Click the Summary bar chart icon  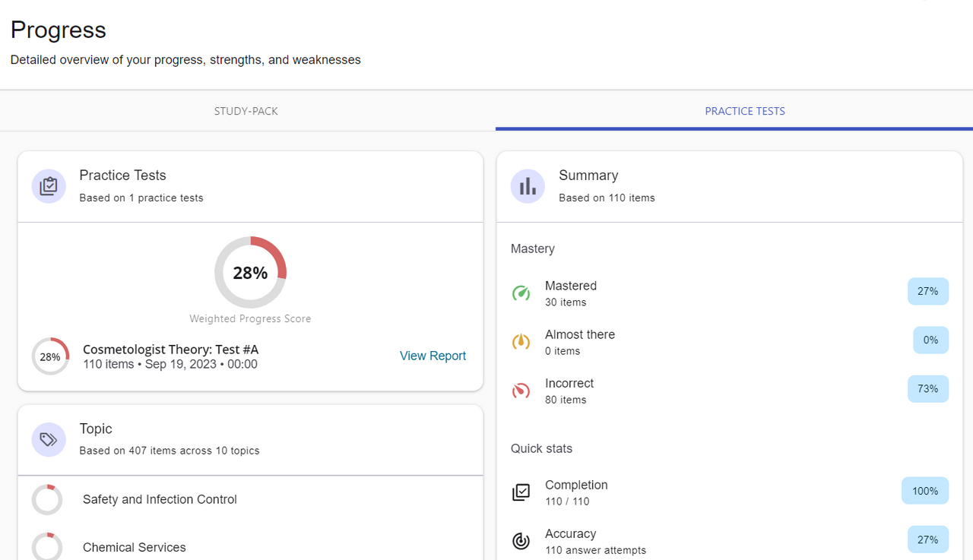(528, 186)
